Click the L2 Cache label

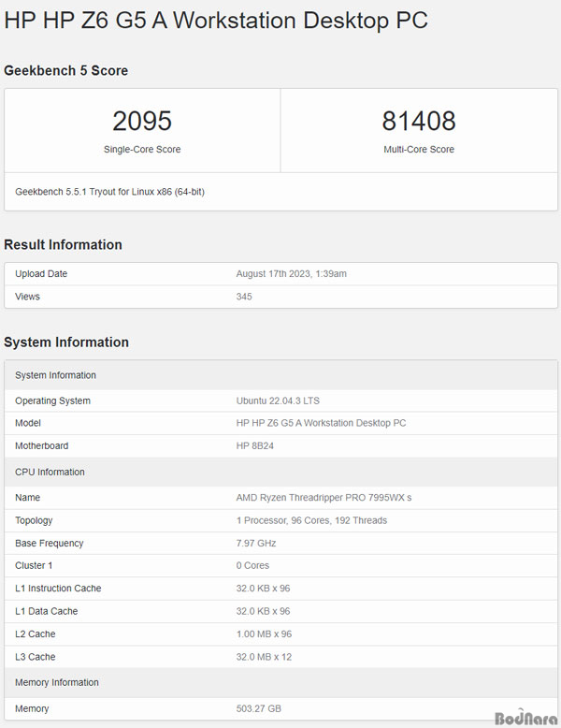(36, 633)
